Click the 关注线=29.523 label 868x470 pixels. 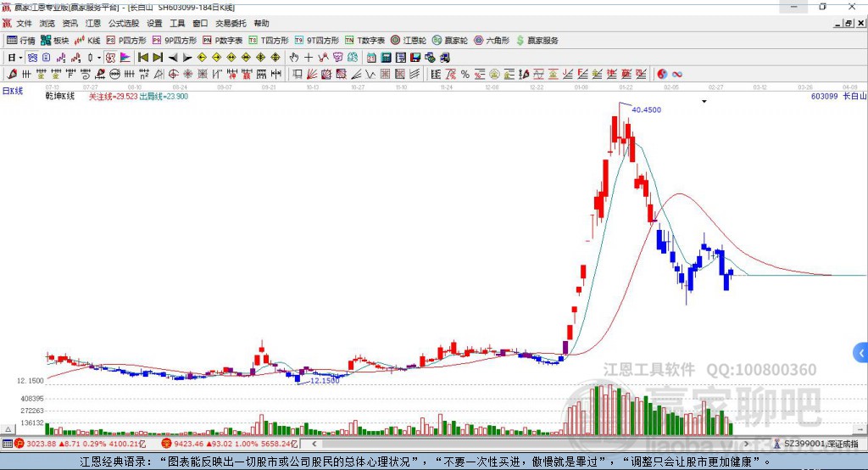113,97
